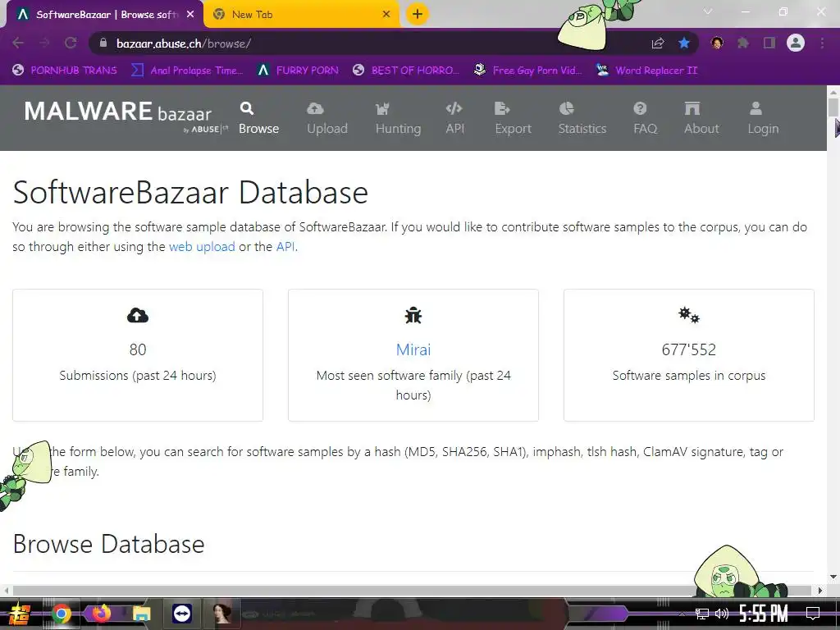
Task: Open the volume control in tray
Action: [722, 614]
